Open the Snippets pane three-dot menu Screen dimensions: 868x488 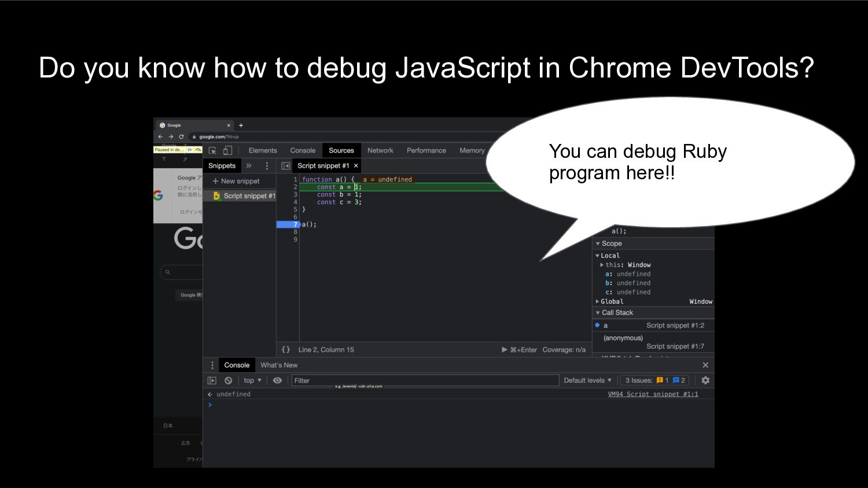coord(267,166)
